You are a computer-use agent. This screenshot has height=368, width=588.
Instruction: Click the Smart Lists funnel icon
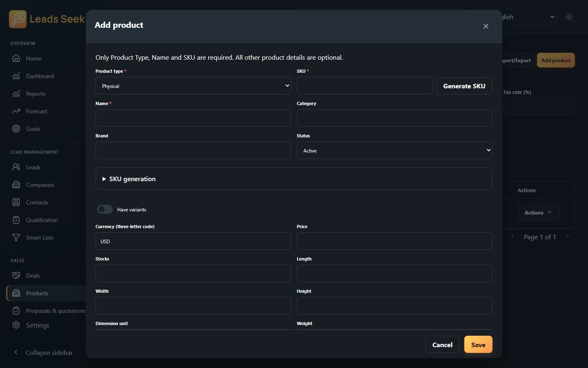coord(16,238)
